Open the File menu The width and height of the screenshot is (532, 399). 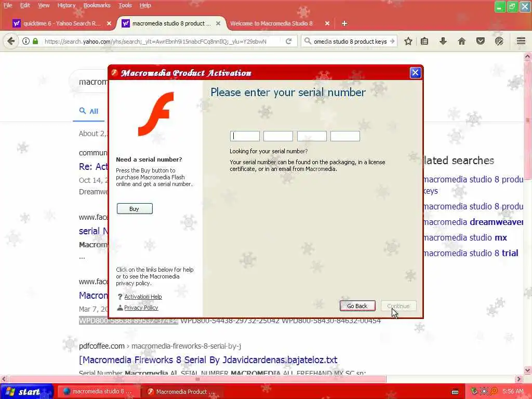(8, 5)
